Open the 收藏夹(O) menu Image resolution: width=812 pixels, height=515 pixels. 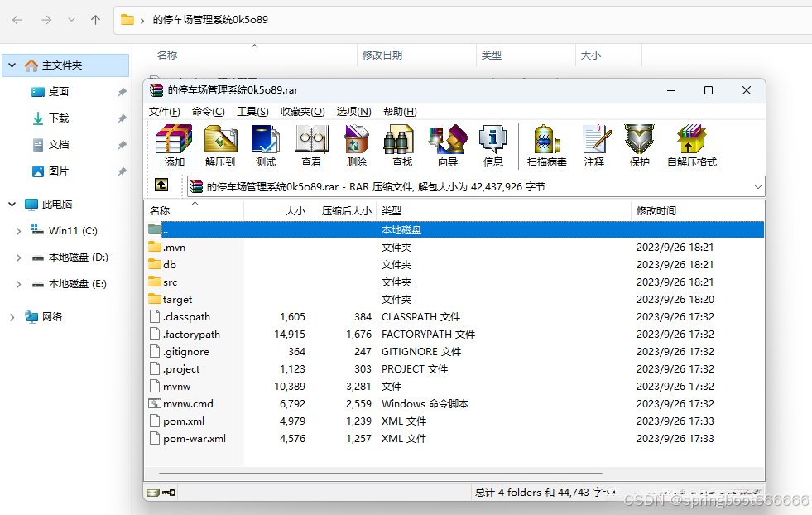tap(302, 112)
